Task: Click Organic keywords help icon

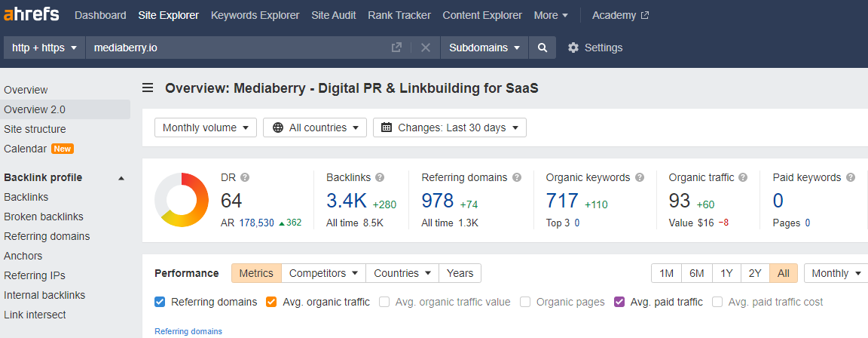Action: point(640,177)
